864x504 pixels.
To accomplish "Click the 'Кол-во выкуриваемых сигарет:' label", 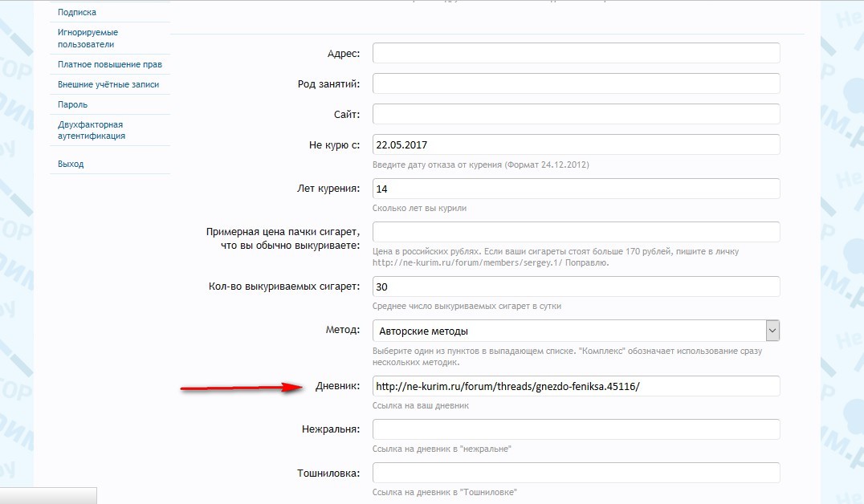I will pos(284,287).
